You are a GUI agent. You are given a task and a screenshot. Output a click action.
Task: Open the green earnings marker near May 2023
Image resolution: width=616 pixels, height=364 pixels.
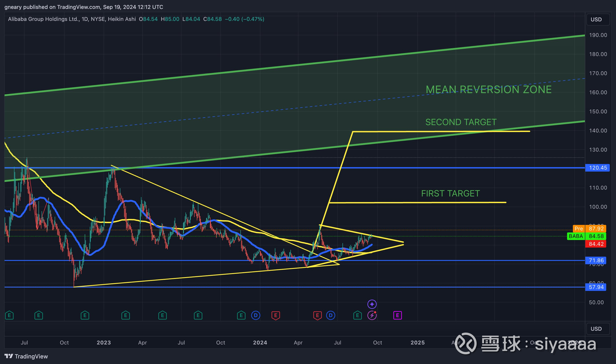[x=163, y=315]
